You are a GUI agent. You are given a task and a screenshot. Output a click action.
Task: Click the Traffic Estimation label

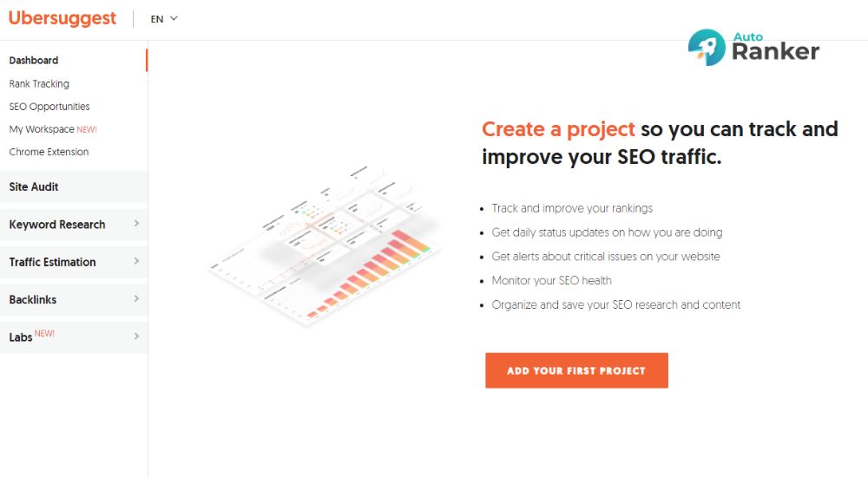tap(53, 262)
